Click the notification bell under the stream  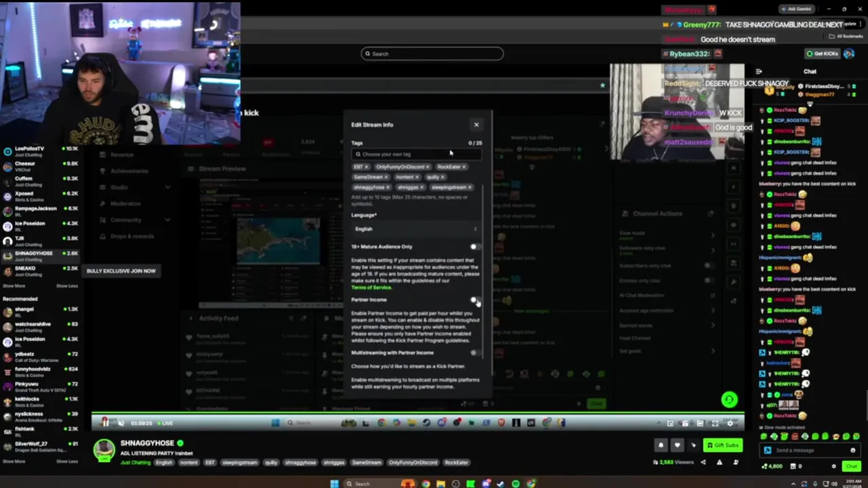[661, 445]
